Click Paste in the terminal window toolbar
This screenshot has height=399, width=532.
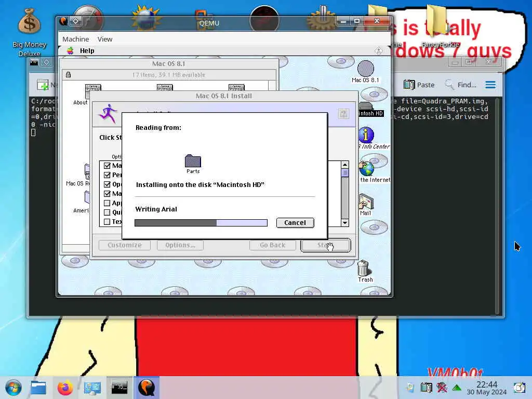(x=419, y=85)
